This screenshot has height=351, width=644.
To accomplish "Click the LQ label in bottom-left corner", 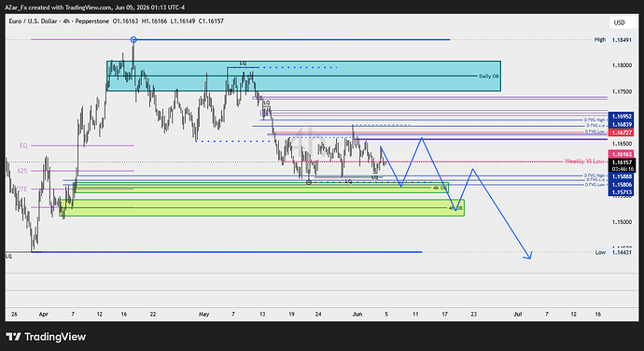I will pyautogui.click(x=8, y=256).
